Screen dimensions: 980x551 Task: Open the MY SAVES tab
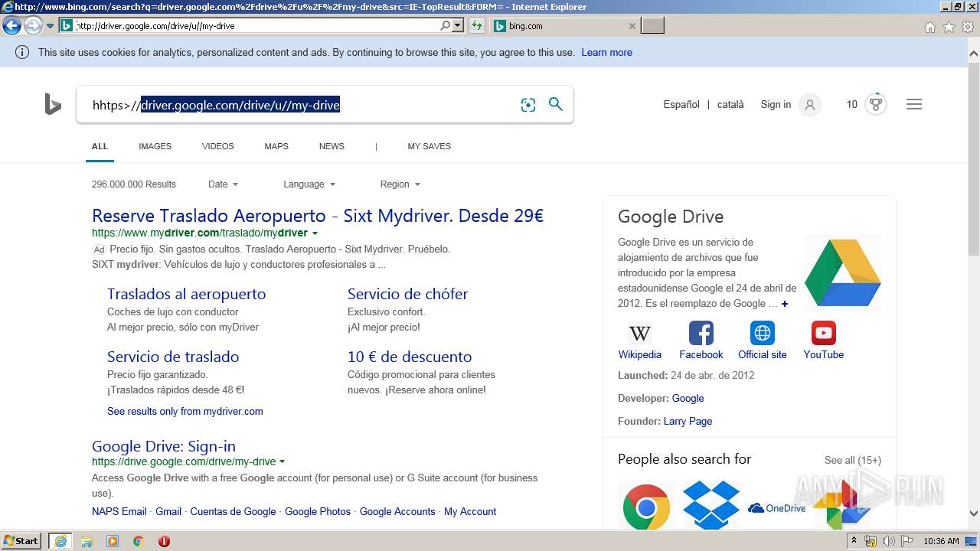coord(429,146)
